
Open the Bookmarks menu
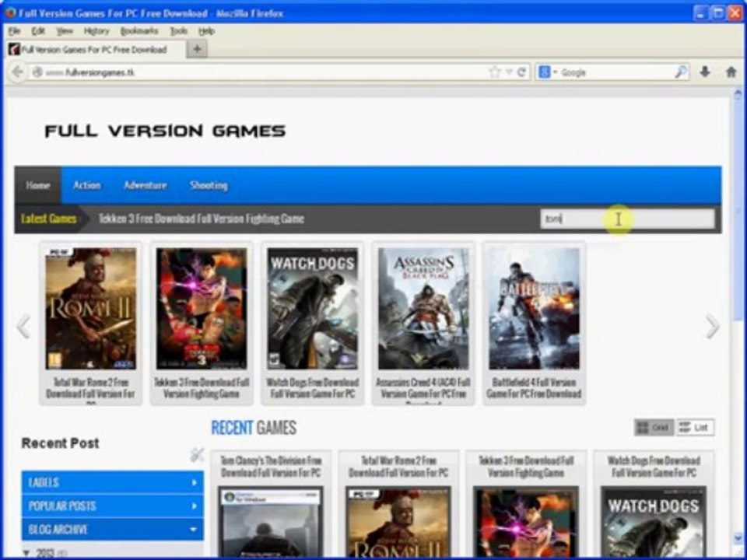click(139, 31)
